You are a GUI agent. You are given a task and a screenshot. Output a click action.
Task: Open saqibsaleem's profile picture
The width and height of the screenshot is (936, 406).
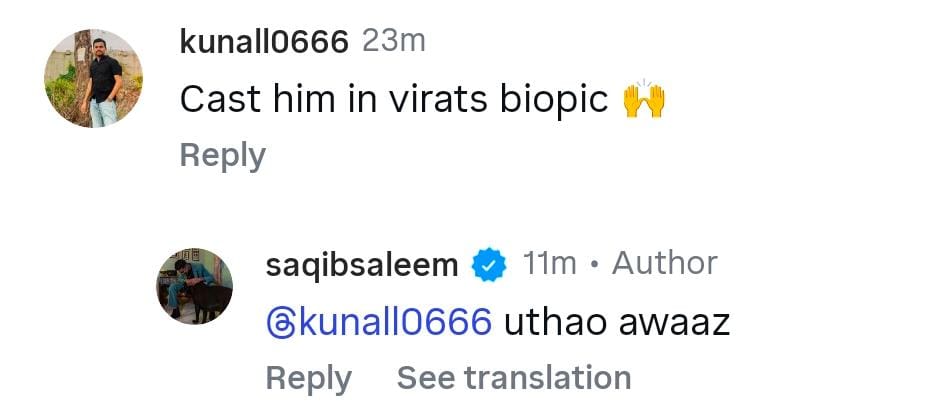[194, 285]
